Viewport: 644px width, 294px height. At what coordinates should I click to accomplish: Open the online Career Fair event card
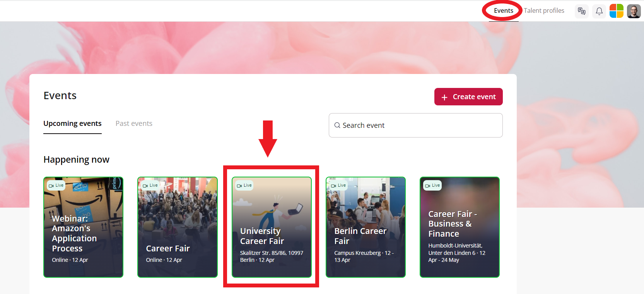point(178,227)
